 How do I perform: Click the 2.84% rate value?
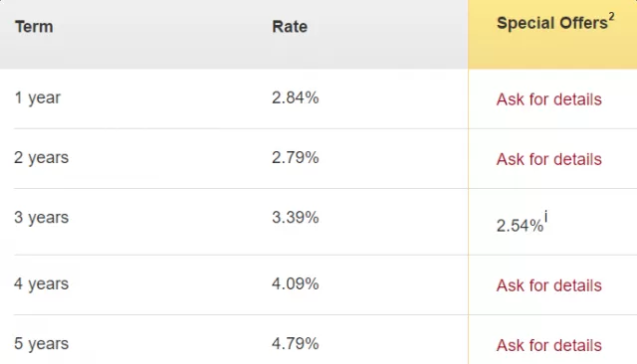[x=296, y=97]
